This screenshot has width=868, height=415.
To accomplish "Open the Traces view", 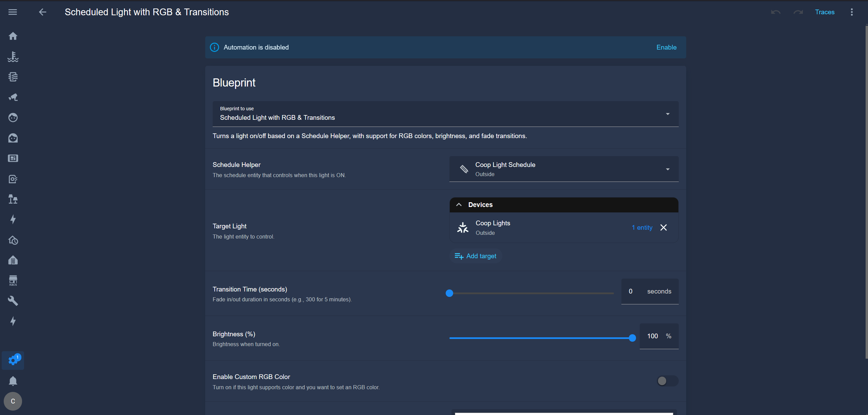I will (825, 12).
